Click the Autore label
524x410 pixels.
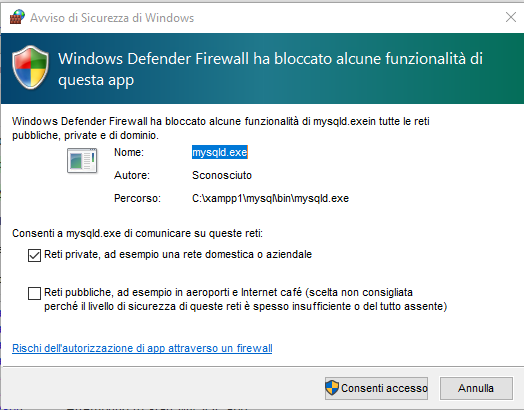[x=132, y=175]
